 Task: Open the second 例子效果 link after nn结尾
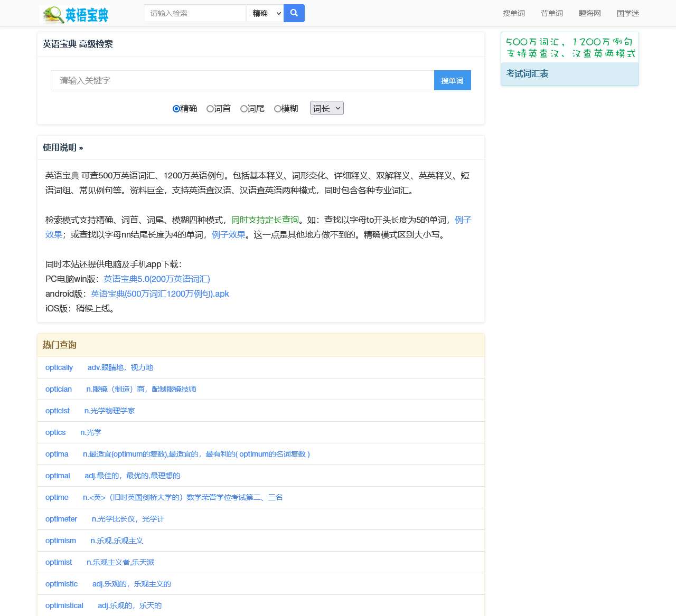pos(229,234)
